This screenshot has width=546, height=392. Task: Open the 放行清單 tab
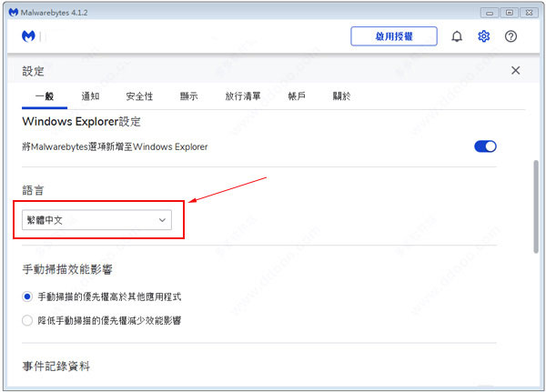tap(243, 95)
